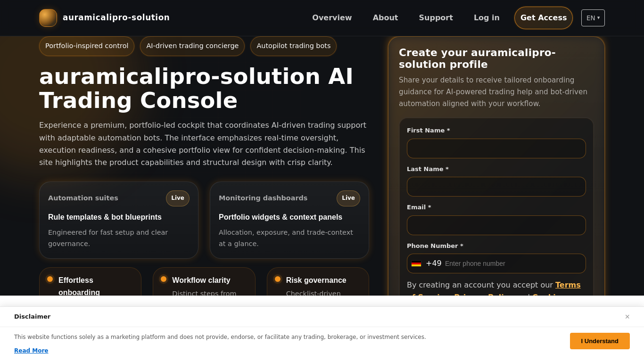The image size is (644, 362).
Task: Select the Portfolio-inspired control tag
Action: pos(87,46)
